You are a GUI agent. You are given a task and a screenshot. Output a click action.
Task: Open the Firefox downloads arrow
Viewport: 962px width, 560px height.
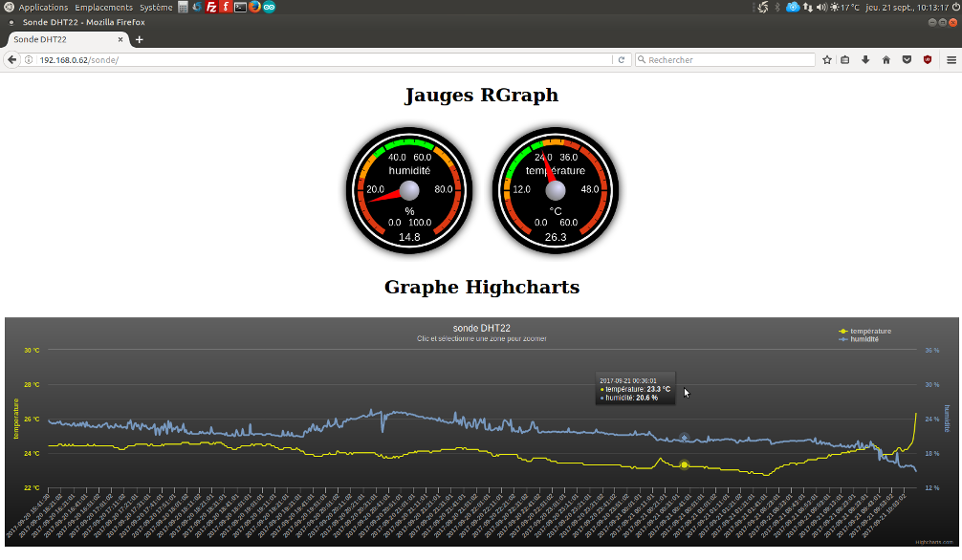(x=865, y=59)
